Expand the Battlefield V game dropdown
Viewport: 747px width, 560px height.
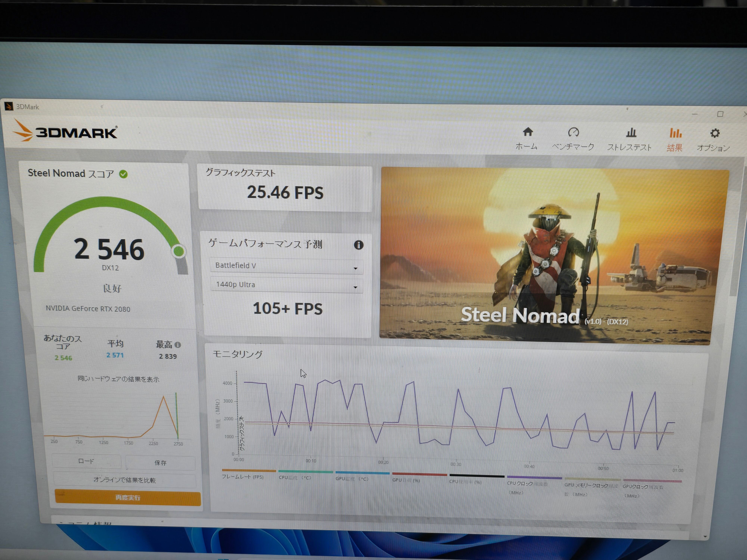[286, 266]
